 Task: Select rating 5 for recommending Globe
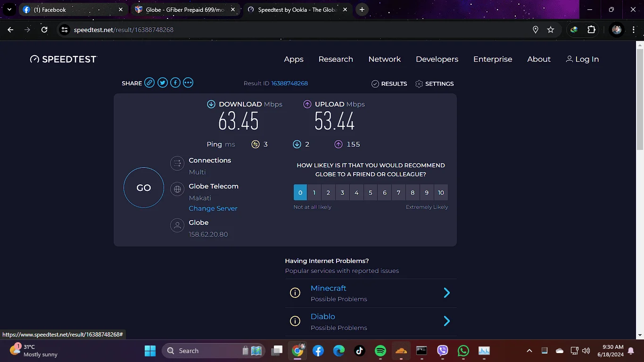coord(371,192)
